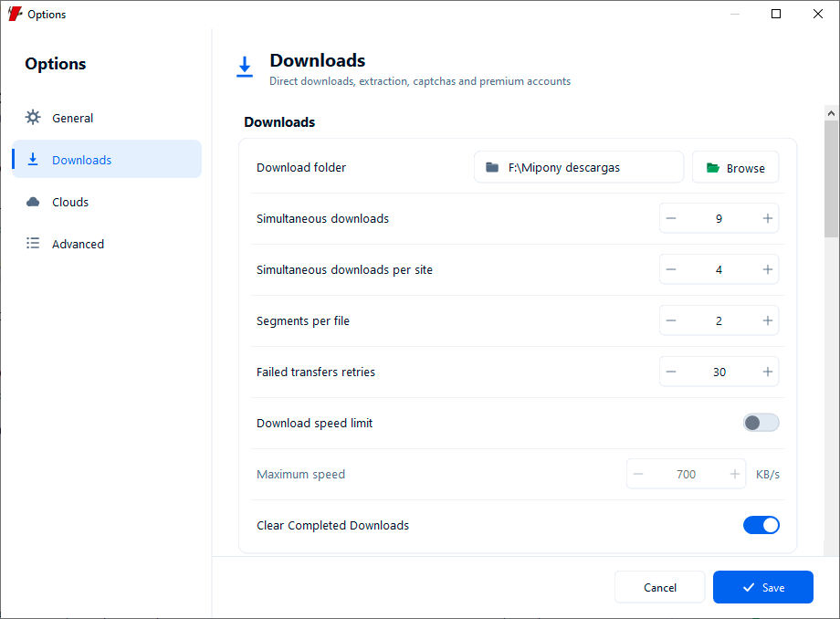Increase Simultaneous downloads per site
The height and width of the screenshot is (619, 840).
tap(768, 269)
